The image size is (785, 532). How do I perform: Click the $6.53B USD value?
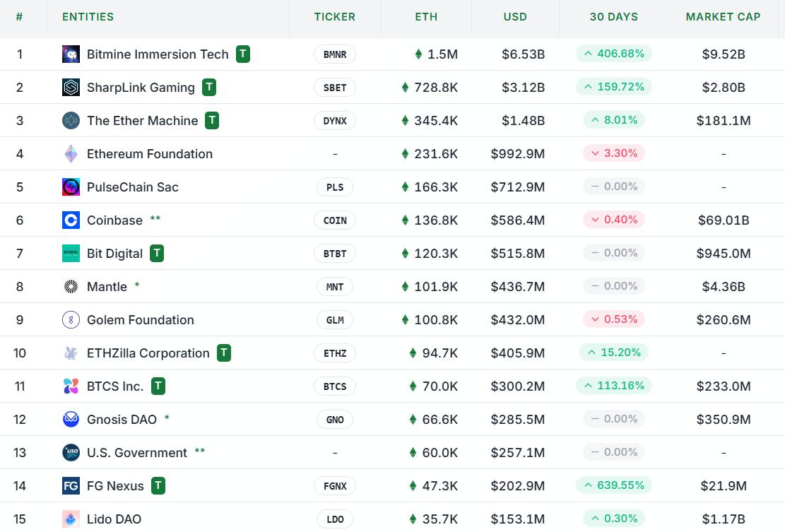click(x=523, y=54)
